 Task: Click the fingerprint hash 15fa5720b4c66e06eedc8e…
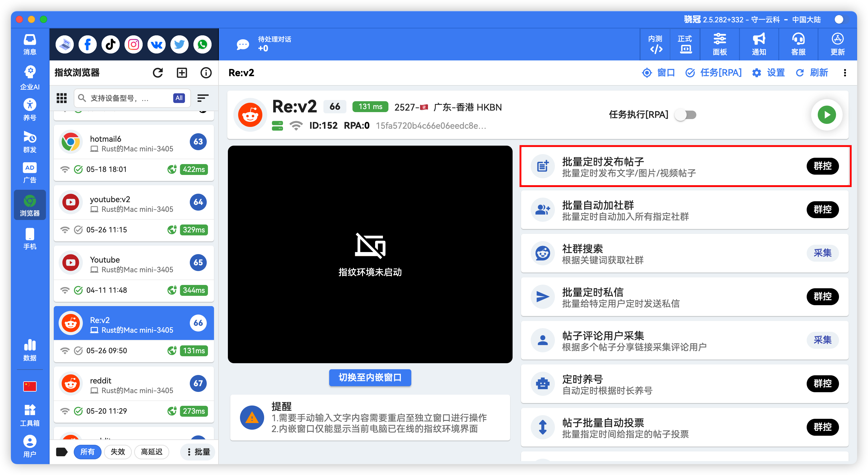coord(431,126)
